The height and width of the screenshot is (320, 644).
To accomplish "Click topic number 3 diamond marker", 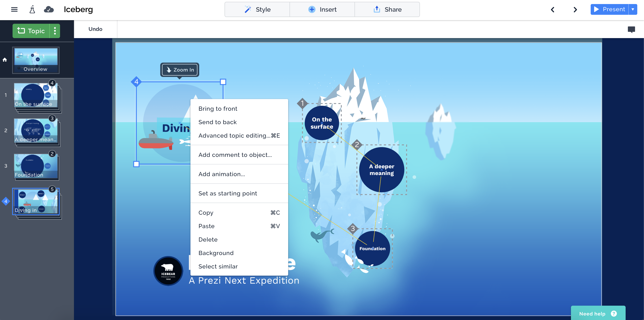I will (353, 229).
